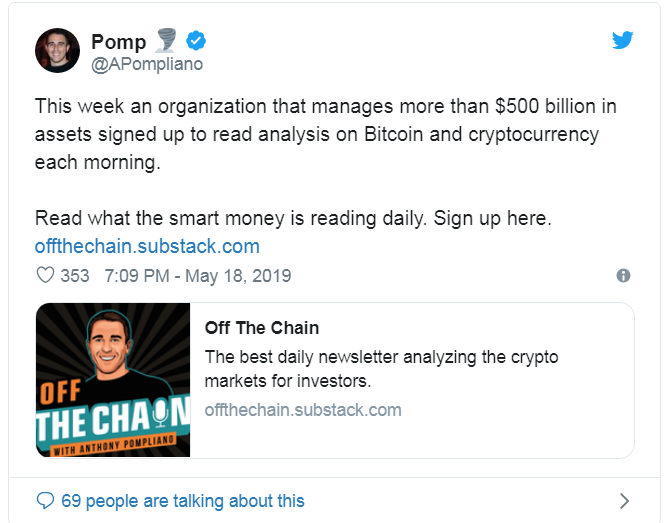Click the blue verified badge

point(198,42)
